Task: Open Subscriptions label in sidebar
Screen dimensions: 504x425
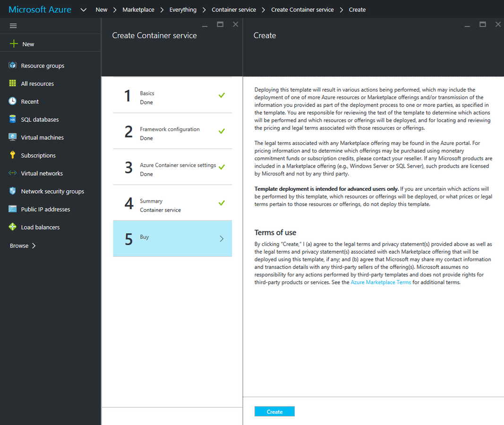Action: [x=38, y=155]
